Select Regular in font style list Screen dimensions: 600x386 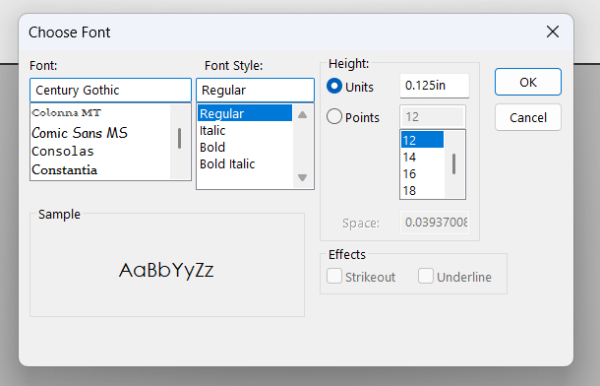245,113
